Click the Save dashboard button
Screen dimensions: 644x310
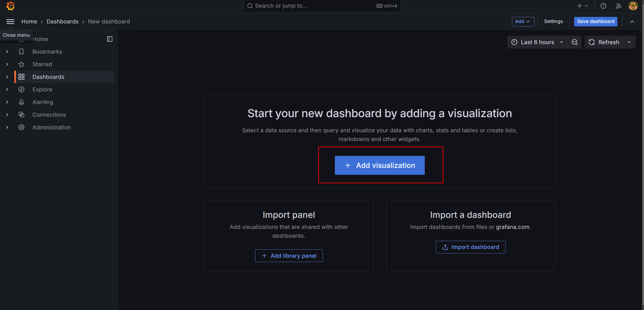coord(596,21)
